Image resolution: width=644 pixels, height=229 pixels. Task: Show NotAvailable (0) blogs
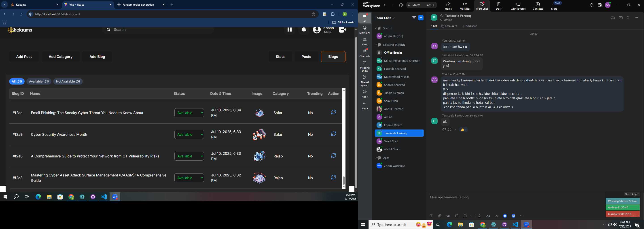[68, 81]
